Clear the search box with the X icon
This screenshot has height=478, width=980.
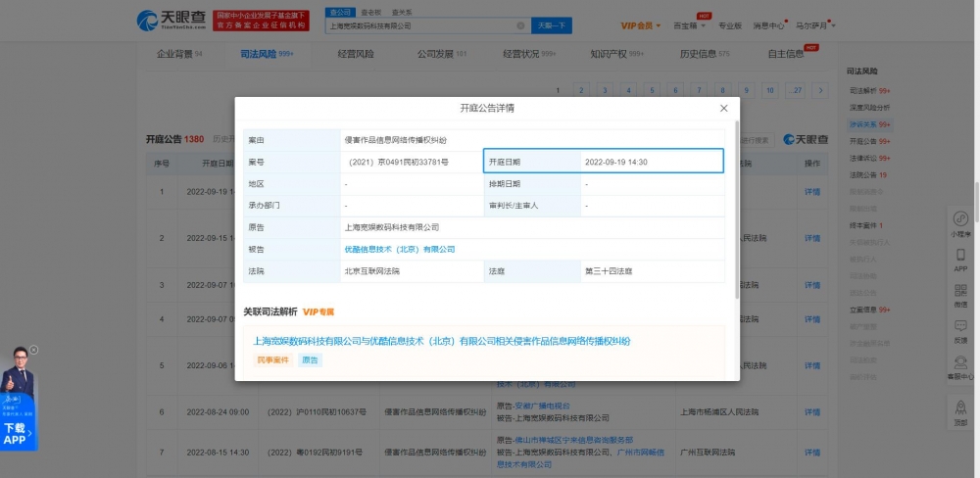pyautogui.click(x=520, y=25)
